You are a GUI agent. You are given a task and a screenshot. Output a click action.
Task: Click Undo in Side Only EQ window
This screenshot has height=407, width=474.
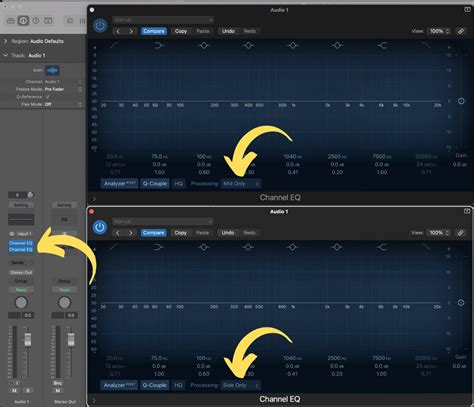point(228,233)
